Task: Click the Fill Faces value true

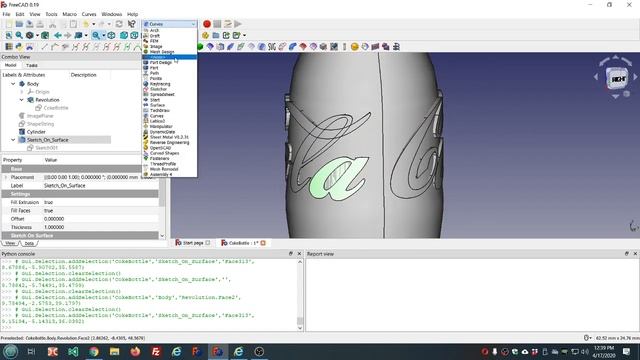Action: (49, 211)
